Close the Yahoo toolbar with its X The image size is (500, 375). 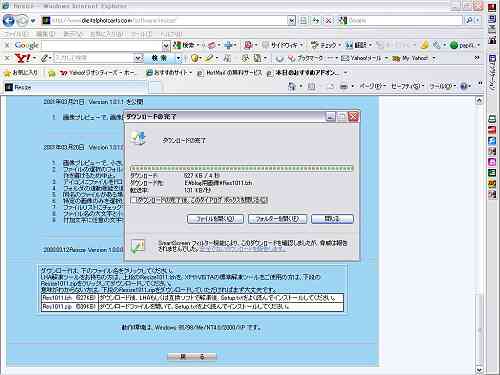click(x=7, y=58)
